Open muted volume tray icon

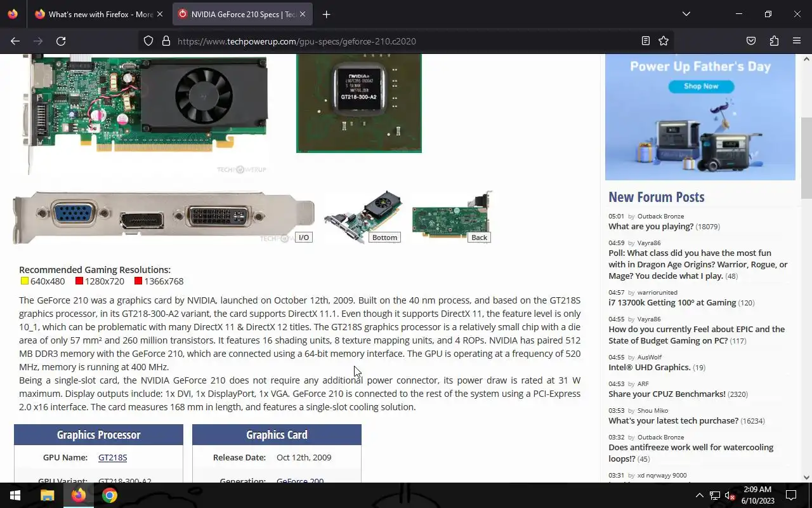(730, 495)
